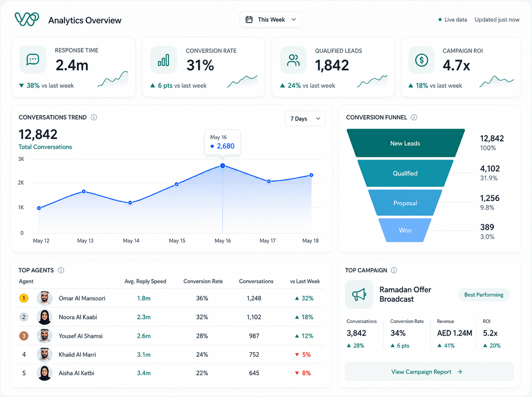Viewport: 532px width, 397px height.
Task: Sort by Avg. Reply Speed column header
Action: pos(145,281)
